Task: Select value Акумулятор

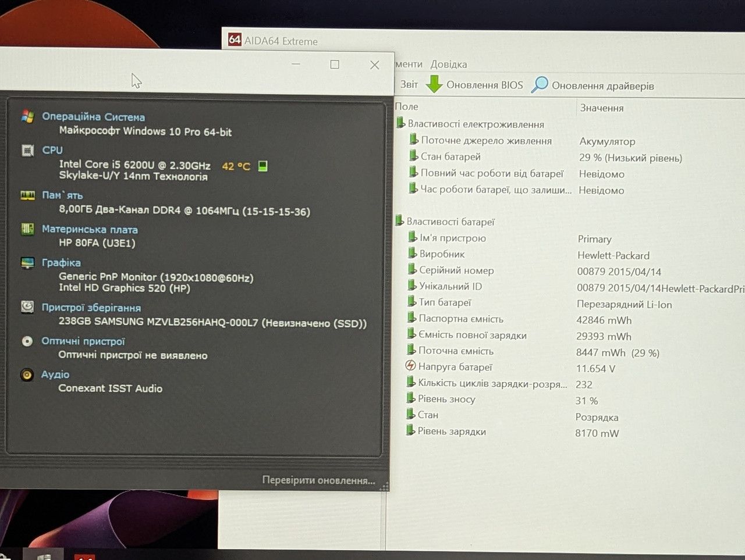Action: tap(607, 141)
